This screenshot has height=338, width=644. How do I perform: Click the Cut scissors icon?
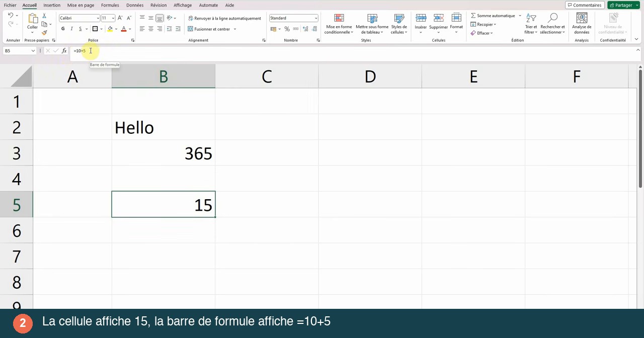(x=44, y=16)
